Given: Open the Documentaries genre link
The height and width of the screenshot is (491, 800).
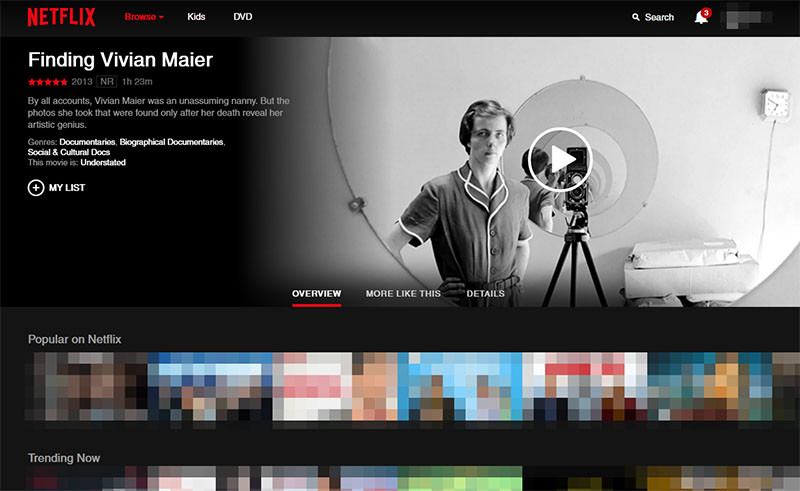Looking at the screenshot, I should pyautogui.click(x=87, y=142).
